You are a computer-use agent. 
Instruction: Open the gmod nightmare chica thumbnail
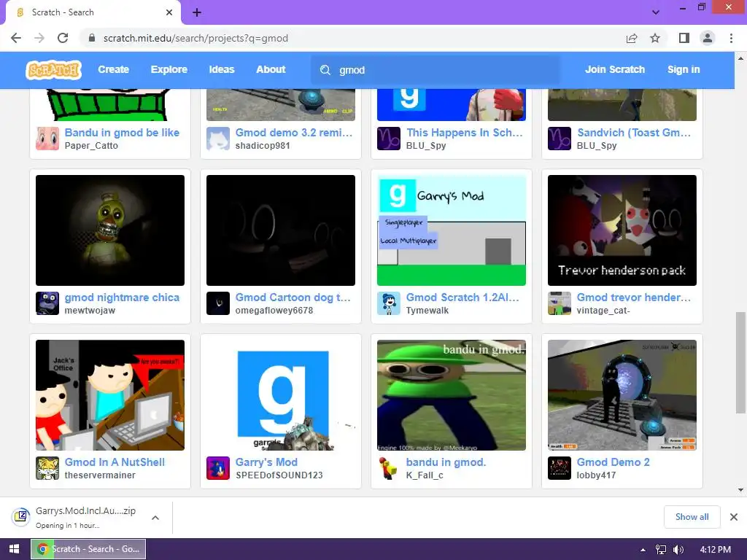click(110, 230)
